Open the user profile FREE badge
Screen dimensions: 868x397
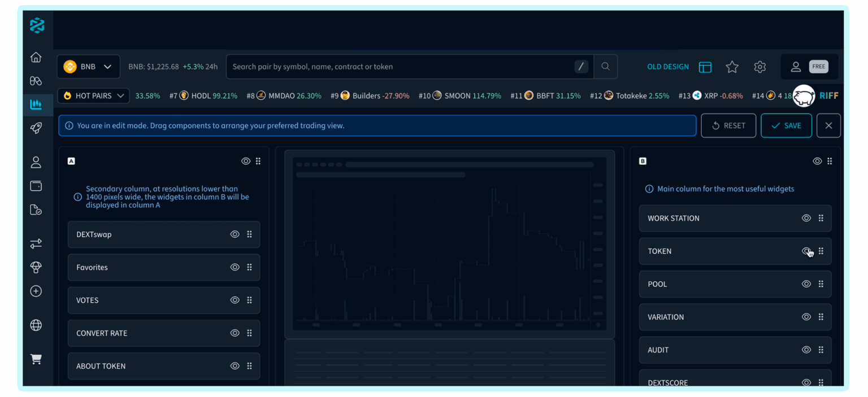coord(809,67)
